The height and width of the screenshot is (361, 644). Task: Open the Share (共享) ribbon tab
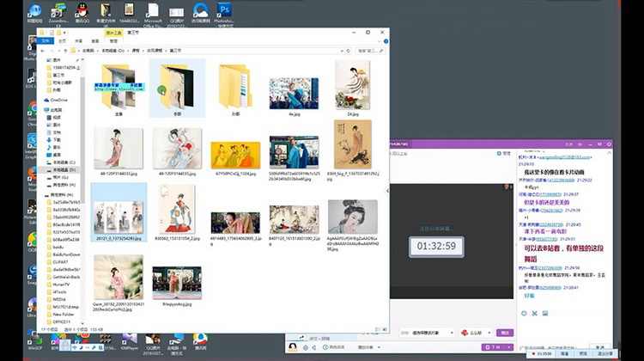click(78, 41)
